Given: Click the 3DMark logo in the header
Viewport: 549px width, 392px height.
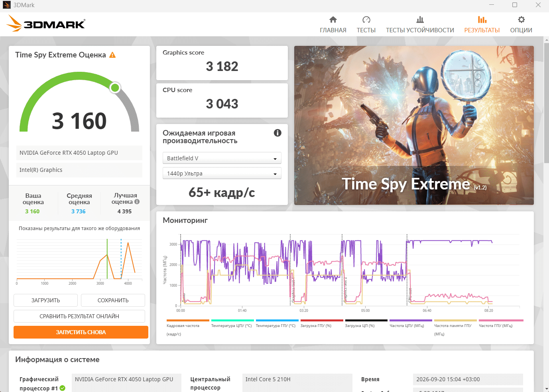Looking at the screenshot, I should tap(46, 24).
